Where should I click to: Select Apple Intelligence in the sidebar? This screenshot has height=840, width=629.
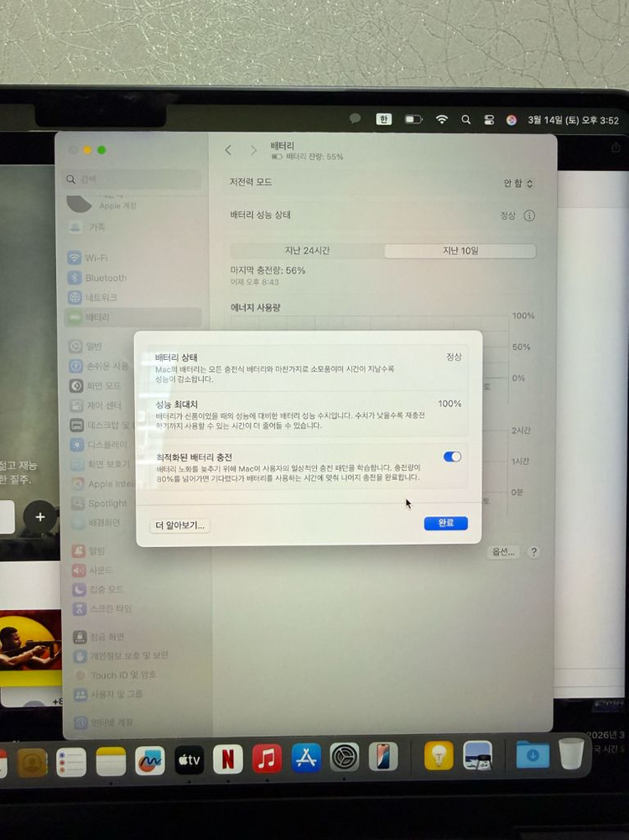point(103,483)
